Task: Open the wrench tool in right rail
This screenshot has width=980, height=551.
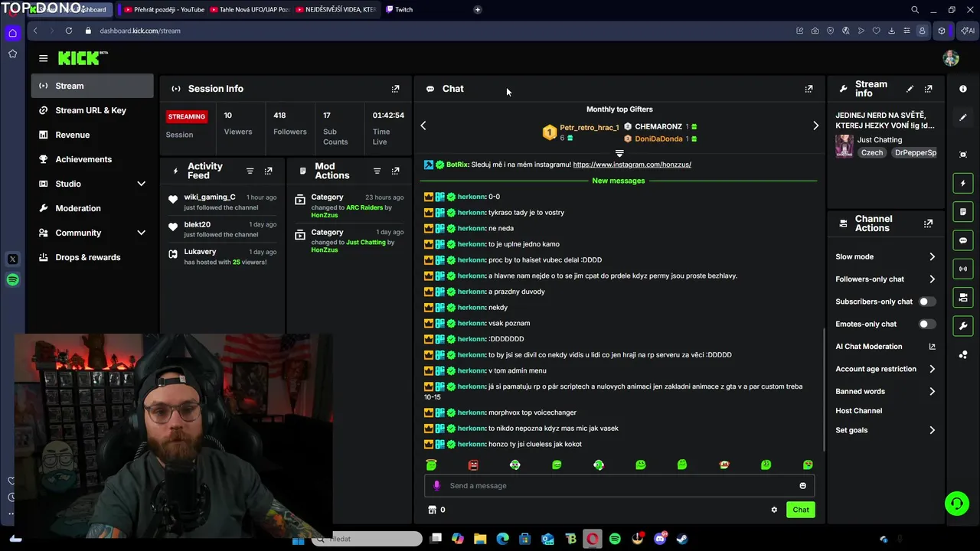Action: pyautogui.click(x=963, y=326)
